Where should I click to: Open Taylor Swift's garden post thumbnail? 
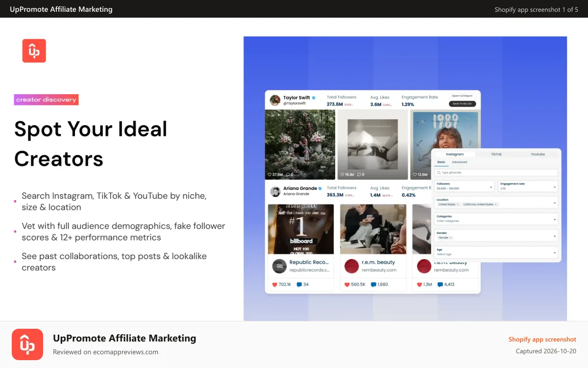click(300, 145)
